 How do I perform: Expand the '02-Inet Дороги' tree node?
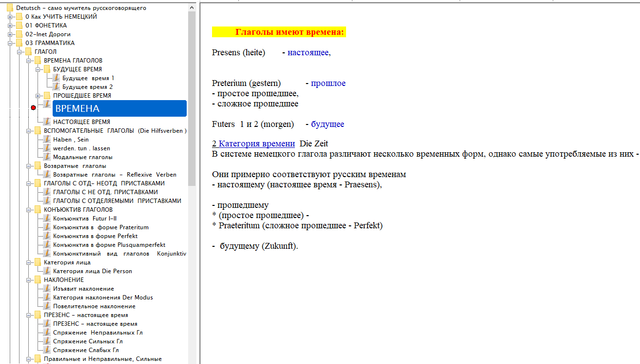pos(10,34)
